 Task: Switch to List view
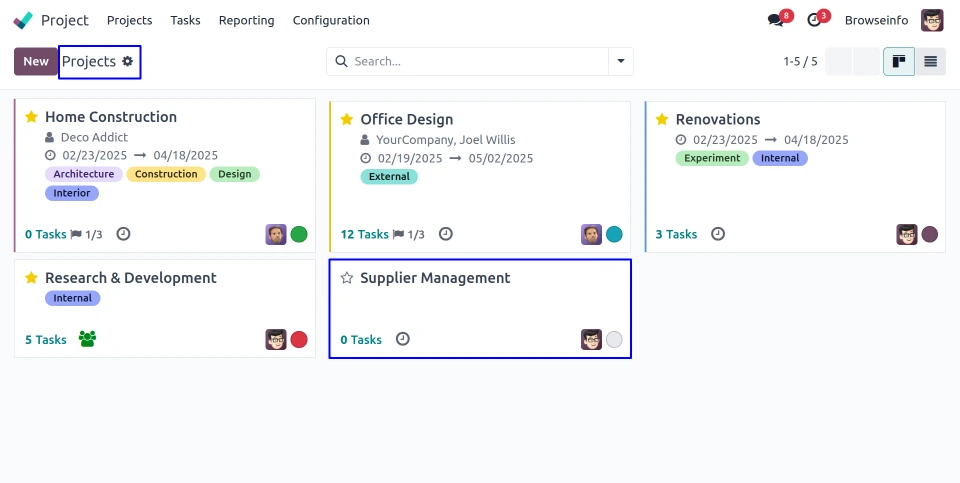tap(930, 62)
